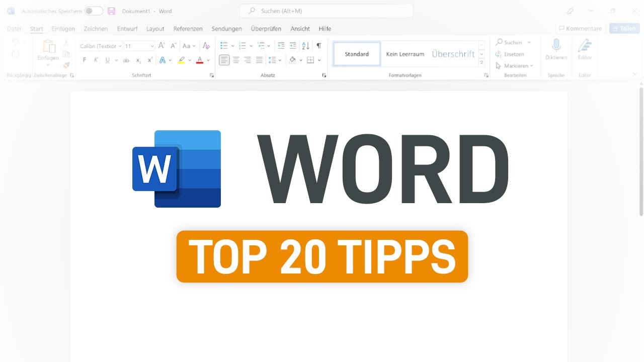Open the font size dropdown
Screen dimensions: 644x362
pos(152,46)
